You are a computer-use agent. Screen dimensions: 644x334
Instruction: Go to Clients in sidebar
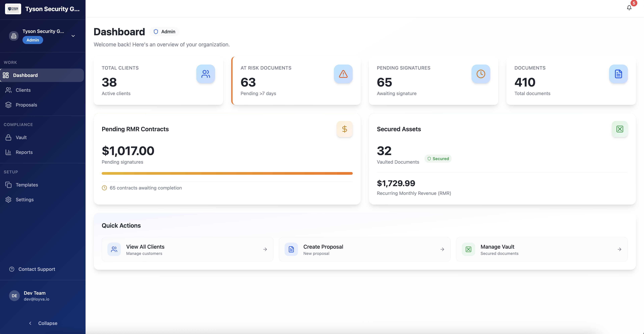coord(23,90)
